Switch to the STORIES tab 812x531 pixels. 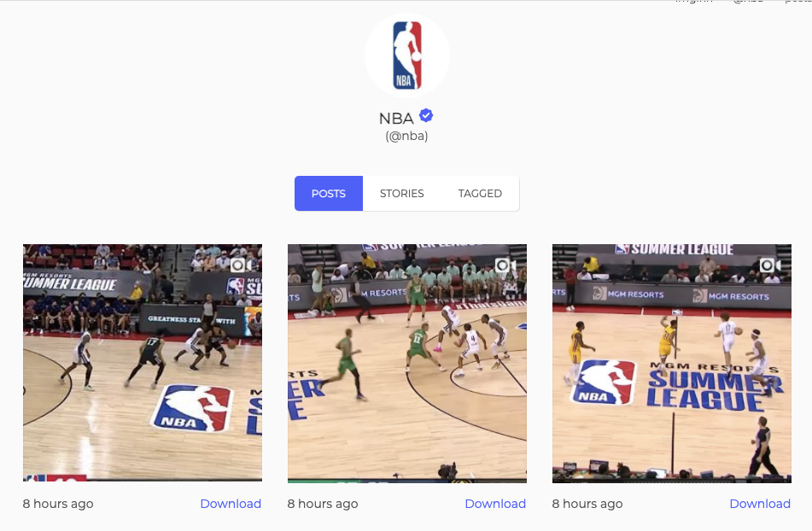[x=402, y=194]
